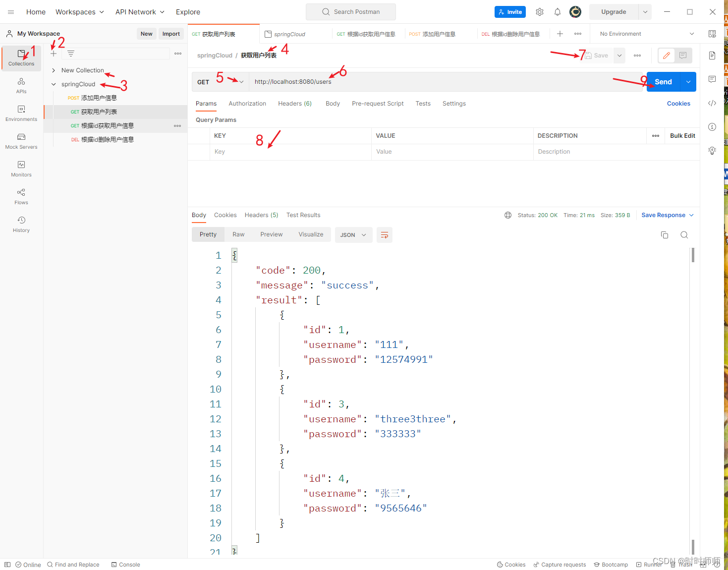728x570 pixels.
Task: Collapse the springCloud collection
Action: point(54,84)
